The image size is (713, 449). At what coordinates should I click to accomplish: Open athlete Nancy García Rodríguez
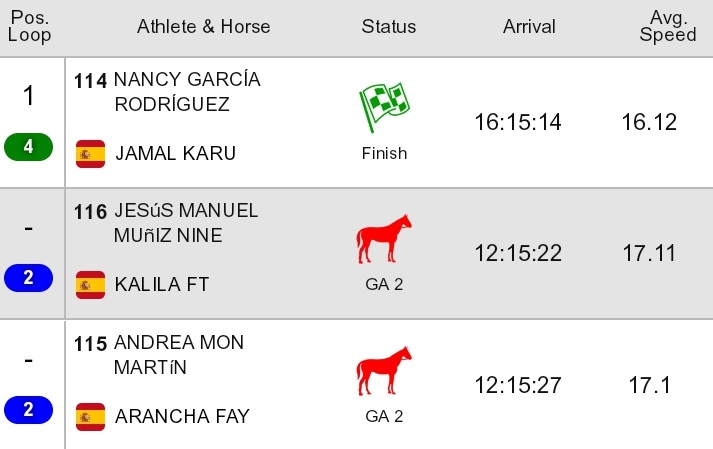(x=187, y=92)
